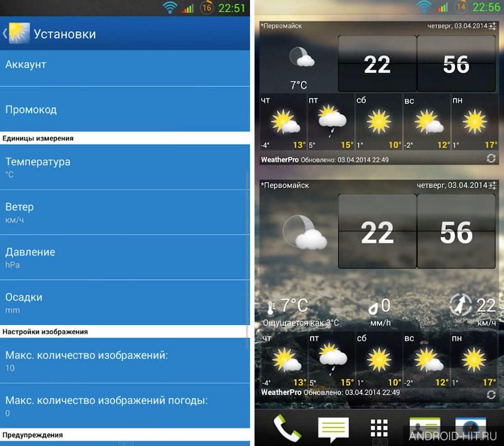Click 7°C temperature in top widget
Image resolution: width=504 pixels, height=446 pixels.
click(299, 85)
